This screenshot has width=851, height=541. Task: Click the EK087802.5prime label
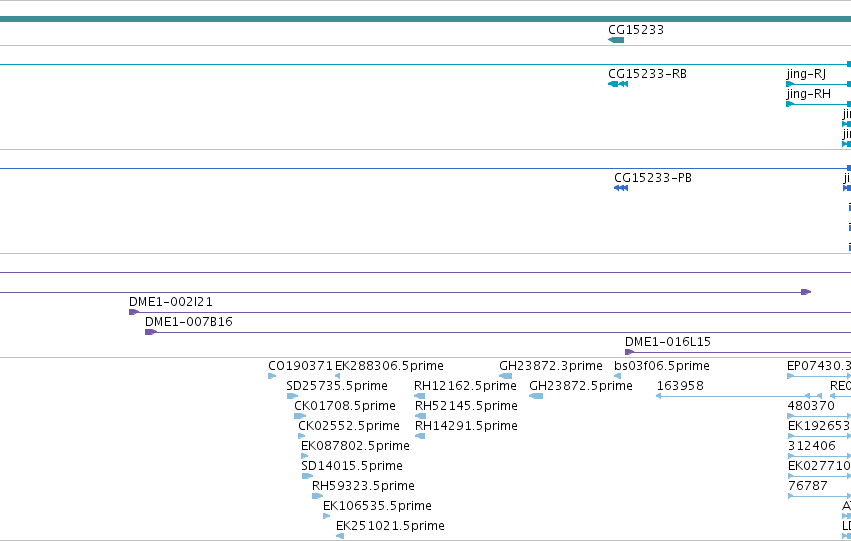[x=355, y=446]
